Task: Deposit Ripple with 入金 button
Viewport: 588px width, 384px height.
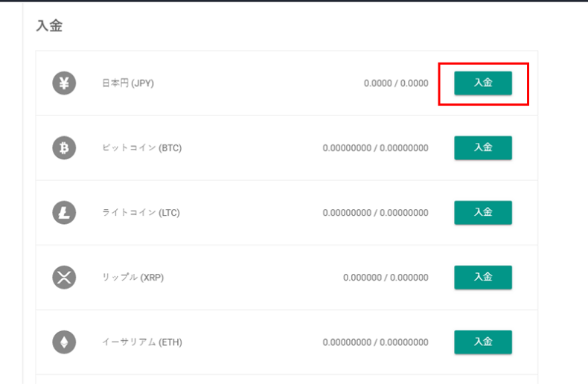Action: click(483, 278)
